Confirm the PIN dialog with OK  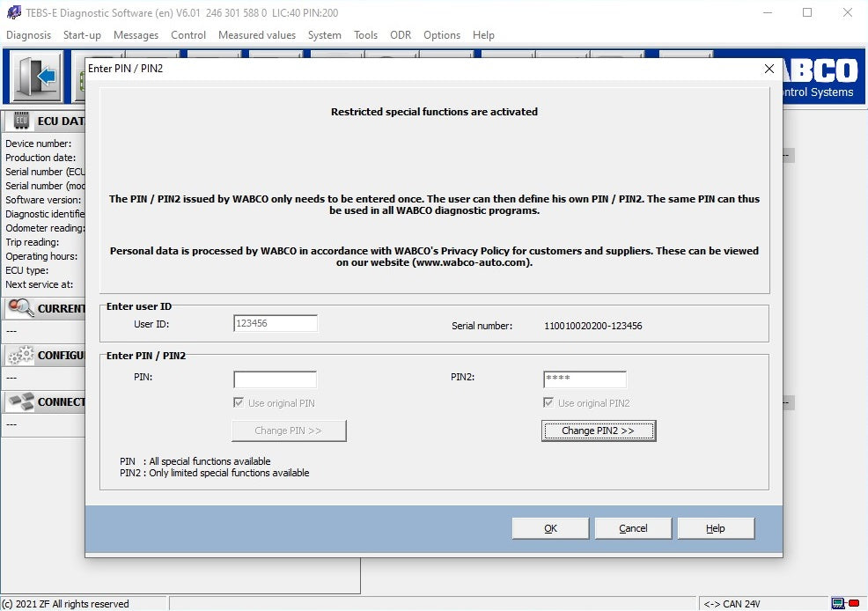pyautogui.click(x=550, y=528)
